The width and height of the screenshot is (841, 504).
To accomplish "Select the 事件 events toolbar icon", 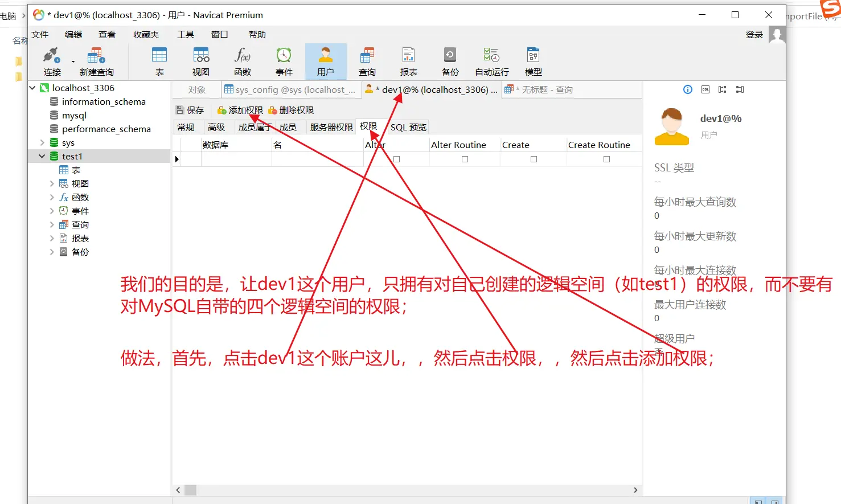I will click(x=284, y=62).
